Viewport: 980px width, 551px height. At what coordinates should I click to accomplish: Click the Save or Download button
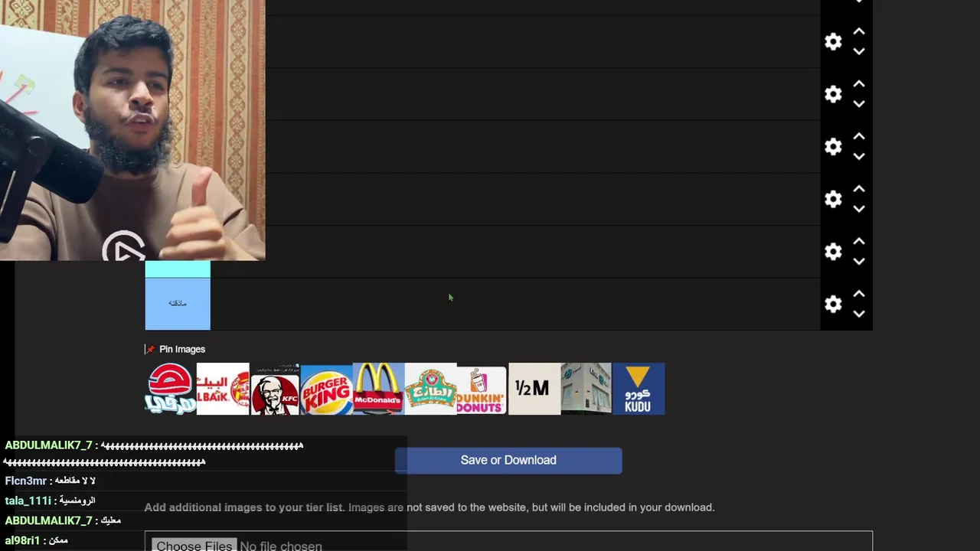coord(508,460)
